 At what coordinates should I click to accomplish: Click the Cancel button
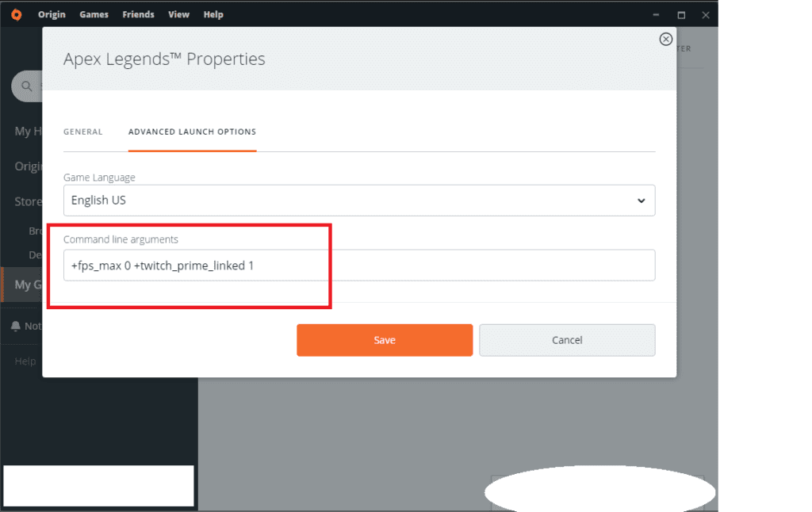pyautogui.click(x=567, y=340)
